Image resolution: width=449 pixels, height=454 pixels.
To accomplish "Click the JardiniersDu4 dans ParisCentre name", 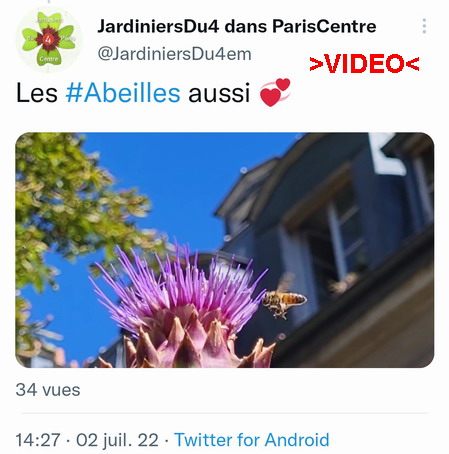I will coord(237,26).
